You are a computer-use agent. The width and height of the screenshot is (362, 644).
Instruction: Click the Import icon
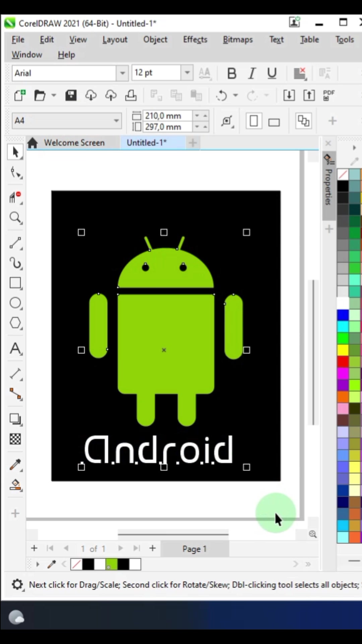289,96
